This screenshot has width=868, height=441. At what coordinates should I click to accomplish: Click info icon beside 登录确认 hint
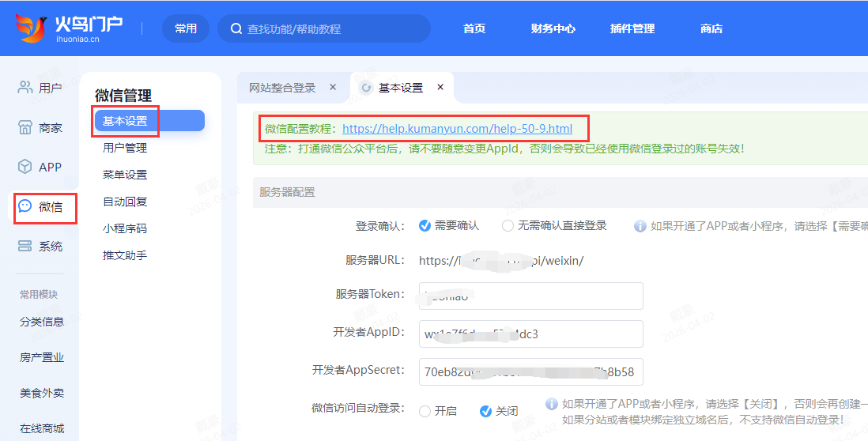tap(640, 226)
